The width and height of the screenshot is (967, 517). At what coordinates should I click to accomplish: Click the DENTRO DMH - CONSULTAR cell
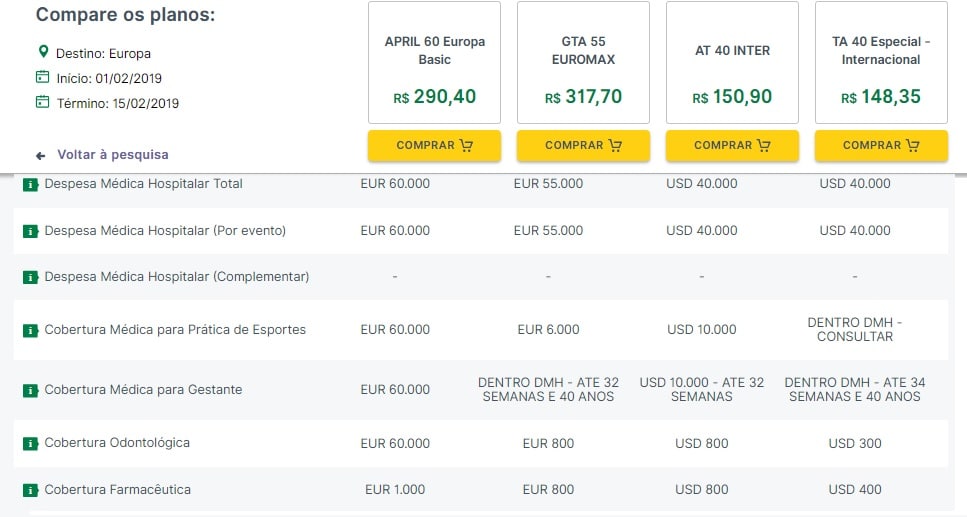tap(855, 329)
